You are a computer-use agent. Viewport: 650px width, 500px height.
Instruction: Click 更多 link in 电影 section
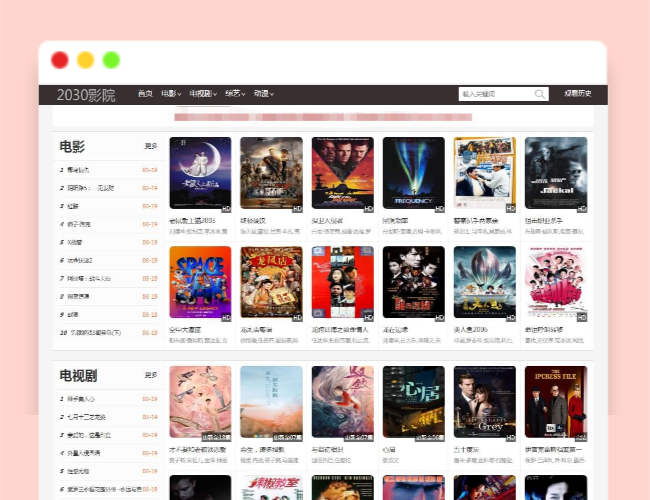[x=151, y=147]
